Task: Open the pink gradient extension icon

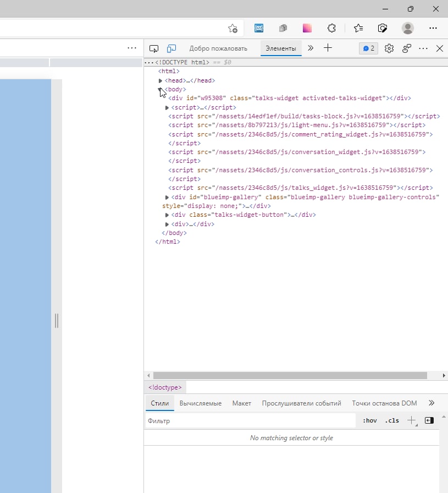Action: (x=307, y=28)
